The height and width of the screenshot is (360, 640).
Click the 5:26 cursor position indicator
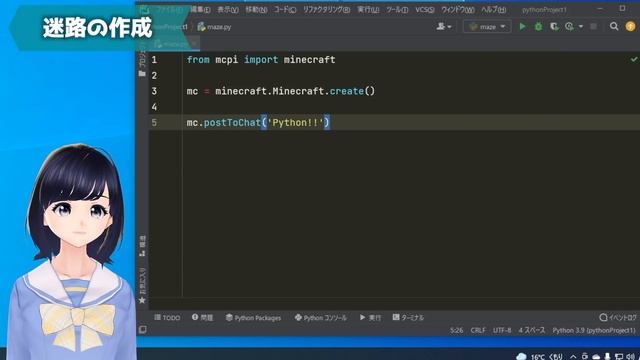click(x=456, y=330)
